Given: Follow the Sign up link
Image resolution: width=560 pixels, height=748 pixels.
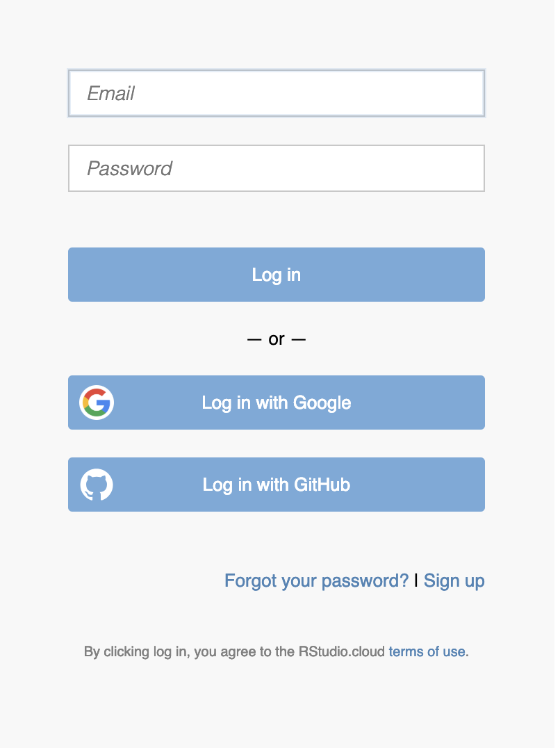Looking at the screenshot, I should coord(454,580).
